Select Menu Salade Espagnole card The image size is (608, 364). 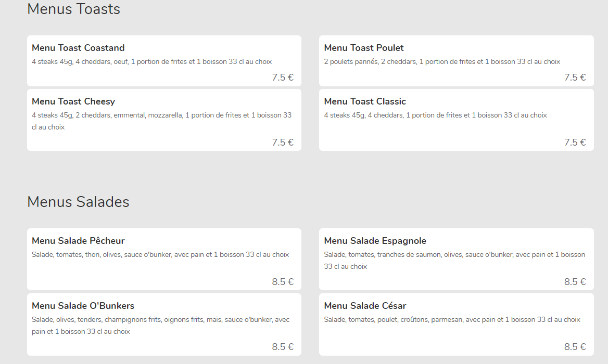tap(457, 259)
